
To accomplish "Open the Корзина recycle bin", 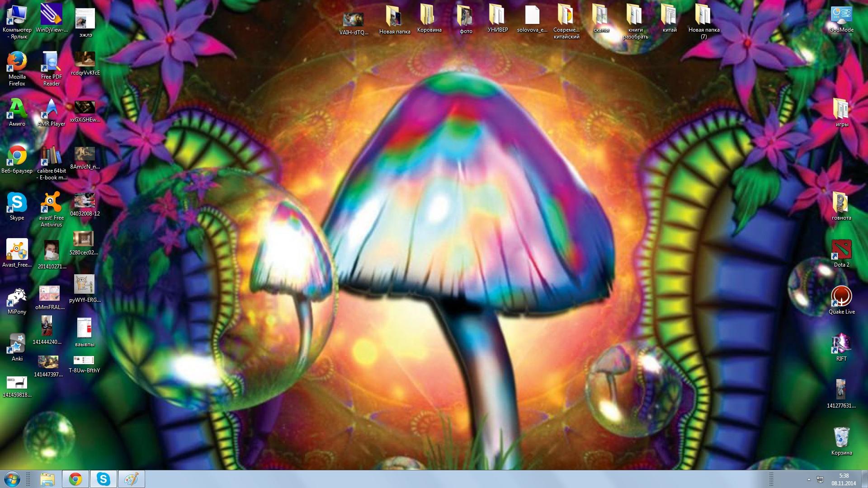I will (841, 437).
